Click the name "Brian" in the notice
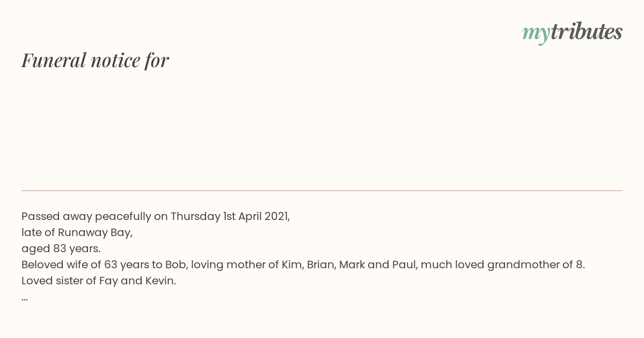 321,264
